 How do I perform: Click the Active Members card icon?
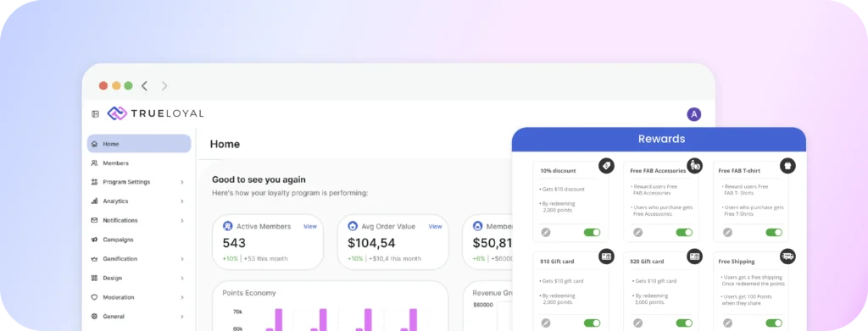(227, 226)
